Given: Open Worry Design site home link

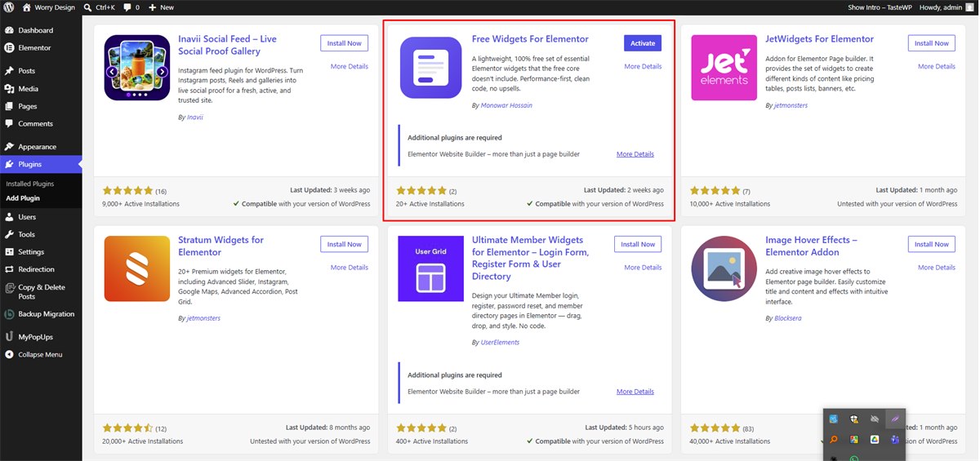Looking at the screenshot, I should coord(48,7).
